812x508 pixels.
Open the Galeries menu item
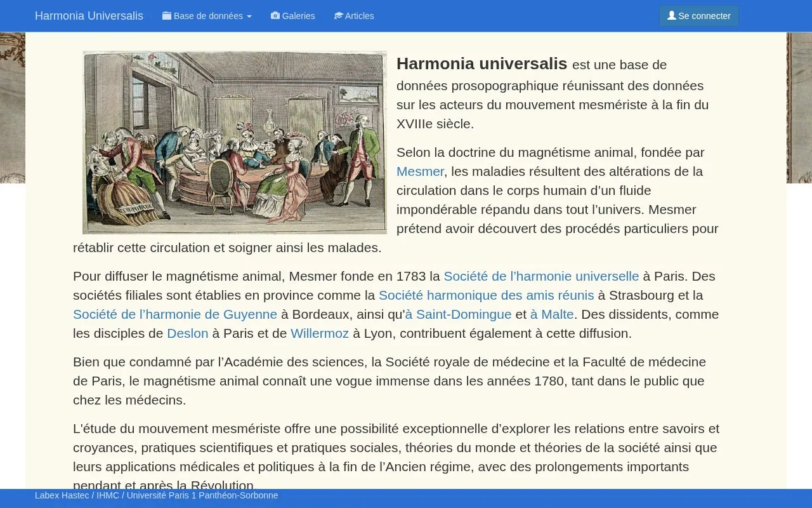(x=293, y=16)
